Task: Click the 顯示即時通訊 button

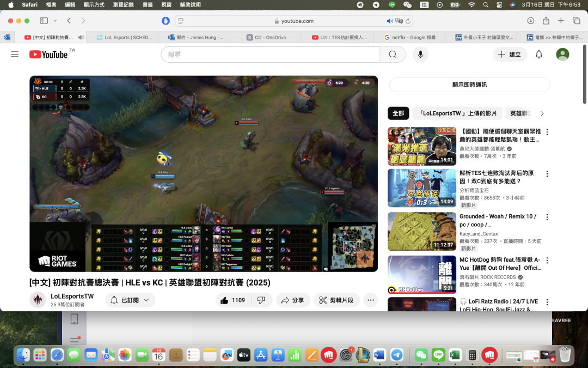Action: click(x=469, y=85)
